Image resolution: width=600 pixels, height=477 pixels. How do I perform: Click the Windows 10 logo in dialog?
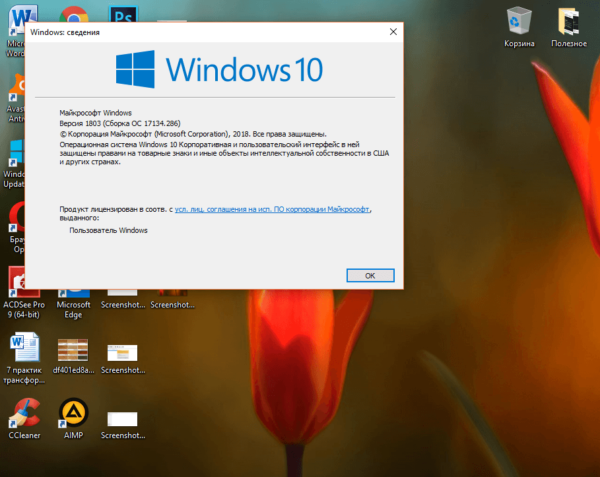pos(219,69)
